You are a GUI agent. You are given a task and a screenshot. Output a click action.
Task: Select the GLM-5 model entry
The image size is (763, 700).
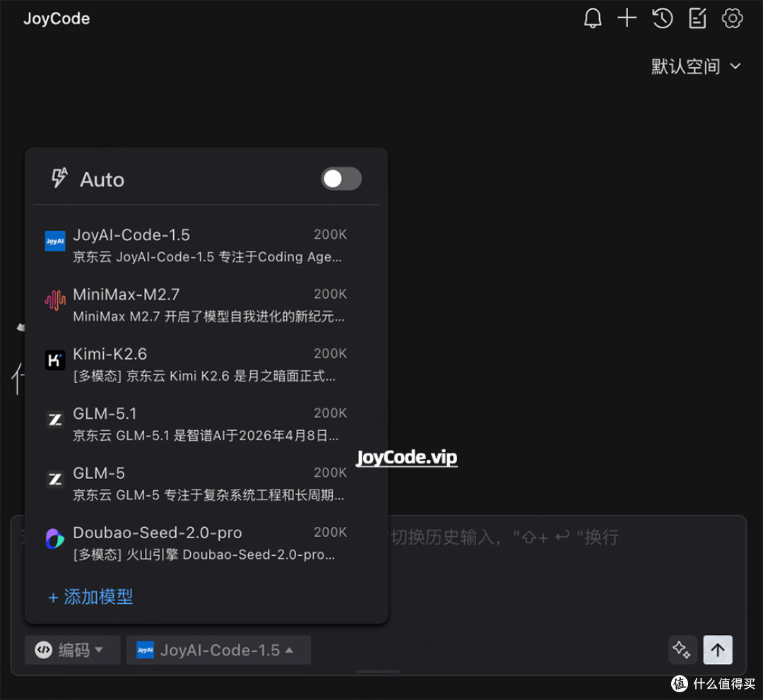tap(206, 484)
